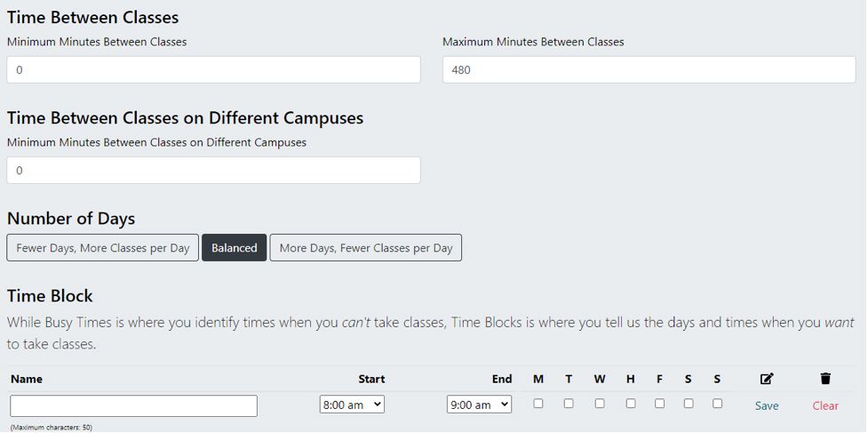The width and height of the screenshot is (868, 433).
Task: Select the Balanced days option
Action: pyautogui.click(x=235, y=248)
